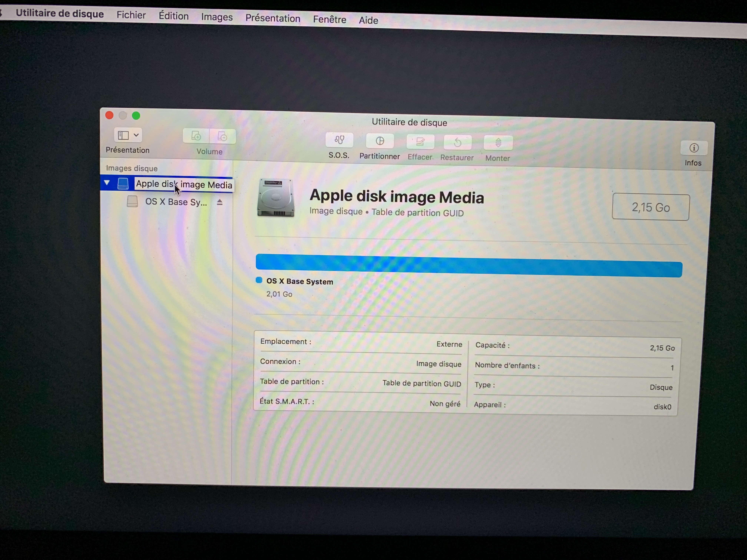Screen dimensions: 747x560
Task: Click the Connexion value Image disque
Action: (439, 364)
